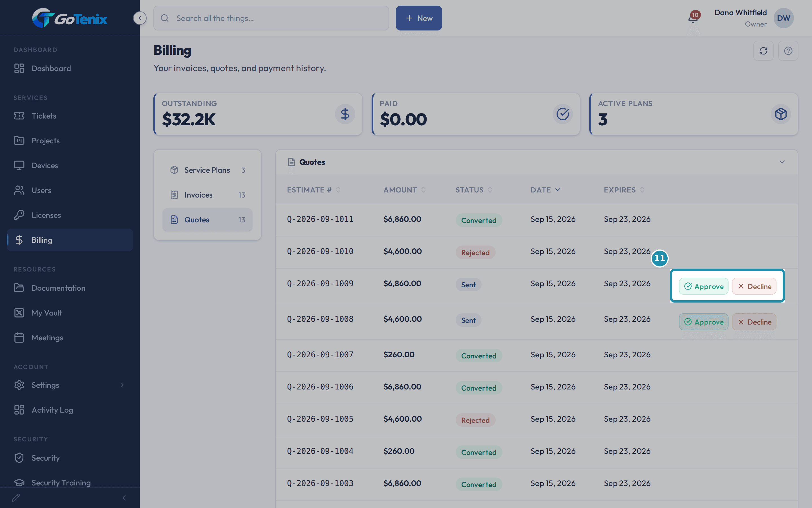Viewport: 812px width, 508px height.
Task: Click the left arrow at sidebar bottom
Action: [x=124, y=498]
